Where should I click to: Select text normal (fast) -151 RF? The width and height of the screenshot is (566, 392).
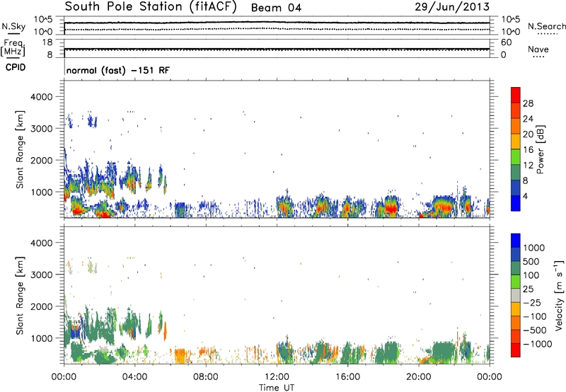[117, 70]
